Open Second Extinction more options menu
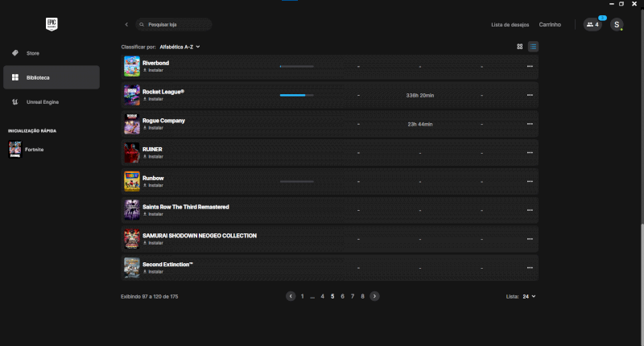 [x=530, y=268]
